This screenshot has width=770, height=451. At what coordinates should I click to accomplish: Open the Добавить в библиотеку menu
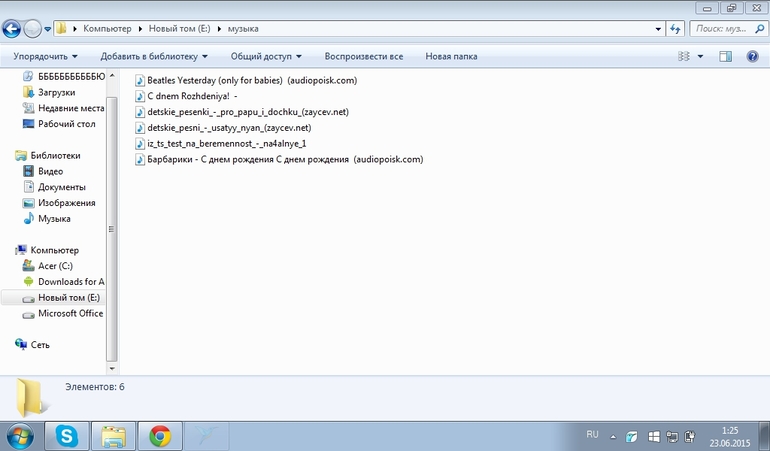coord(154,56)
